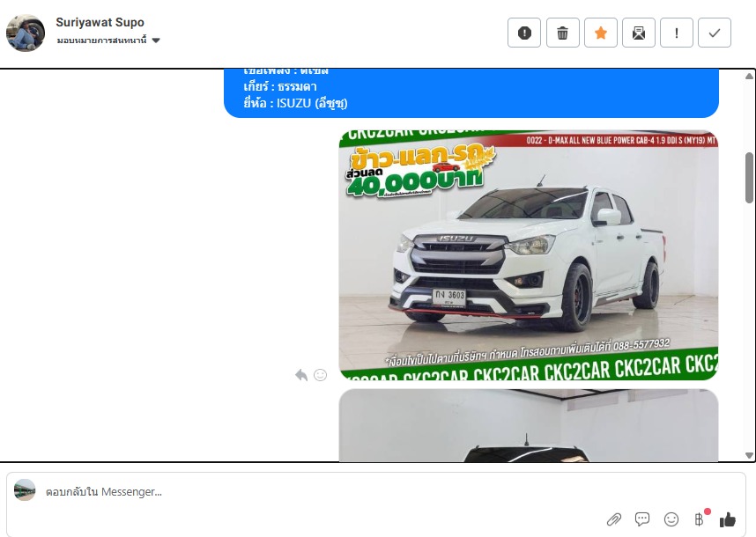Viewport: 756px width, 537px height.
Task: Click the baht payment icon
Action: (x=700, y=519)
